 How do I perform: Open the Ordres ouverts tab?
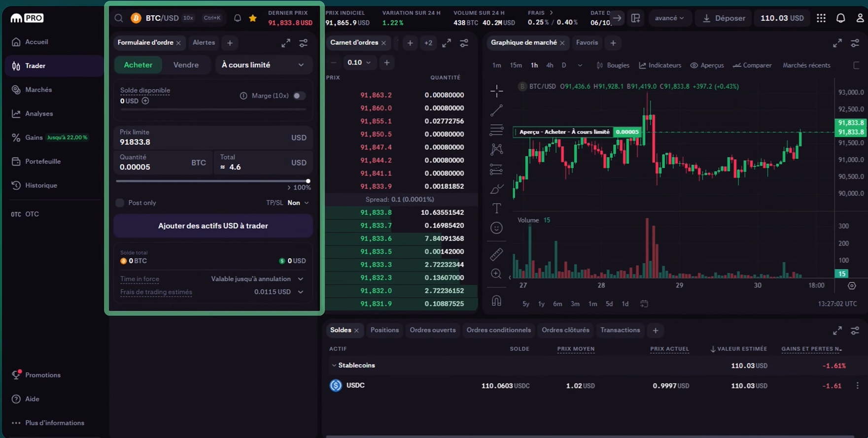pyautogui.click(x=433, y=330)
